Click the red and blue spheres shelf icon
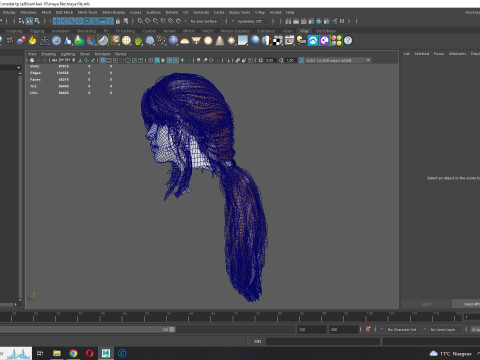This screenshot has width=480, height=360. [x=21, y=41]
